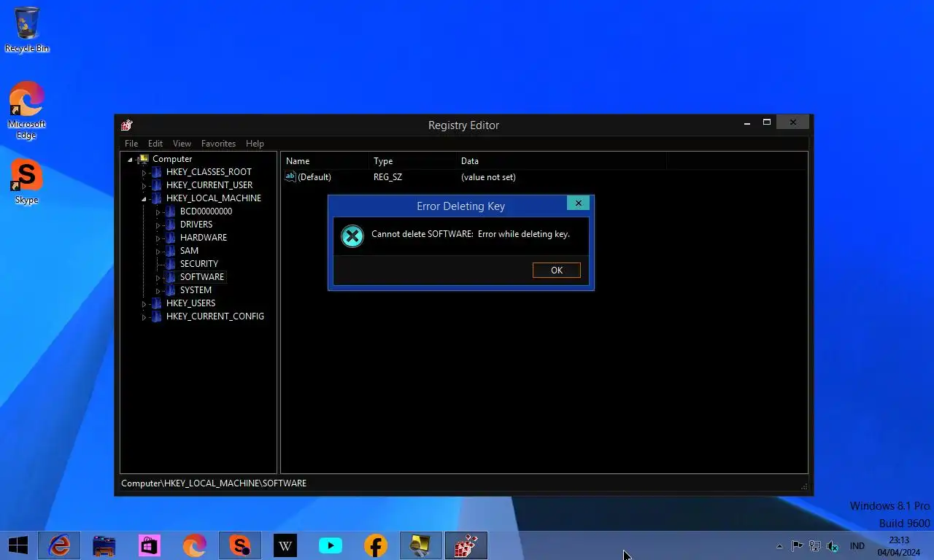
Task: Click OK in the error dialog
Action: (x=557, y=270)
